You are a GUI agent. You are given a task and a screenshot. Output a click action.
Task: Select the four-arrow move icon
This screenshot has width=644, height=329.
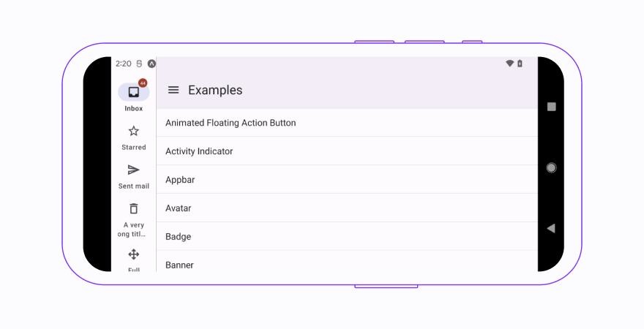133,254
